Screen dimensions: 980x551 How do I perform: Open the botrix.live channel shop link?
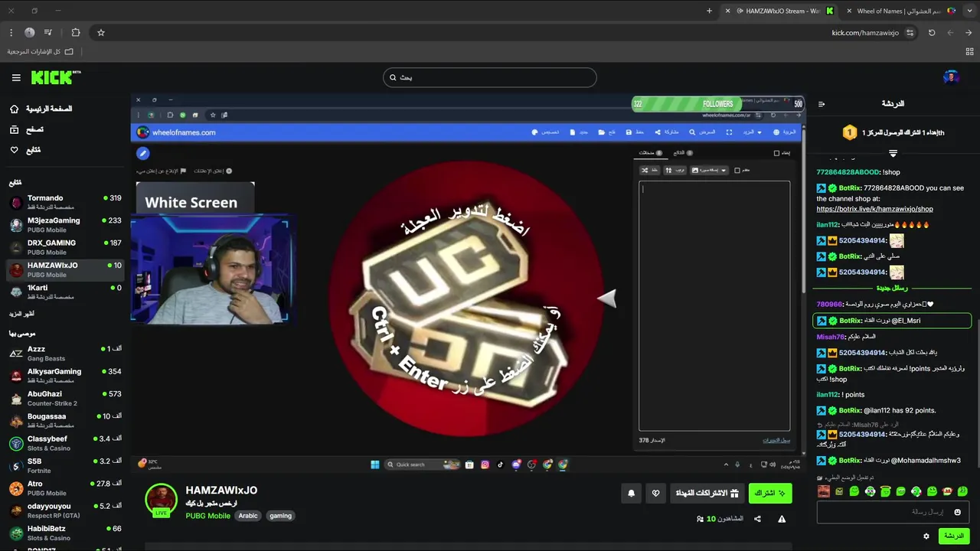tap(874, 209)
